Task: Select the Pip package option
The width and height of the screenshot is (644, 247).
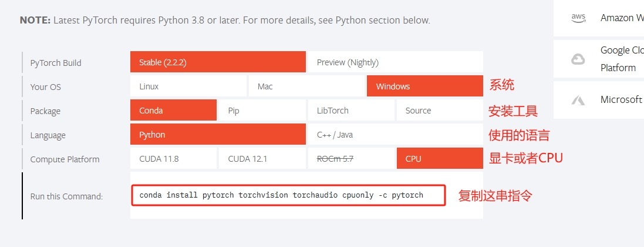Action: coord(262,110)
